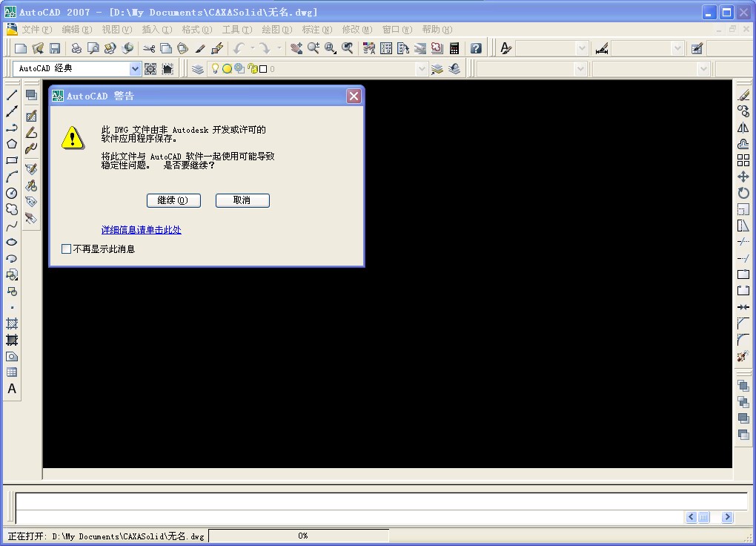756x546 pixels.
Task: Select the Table tool
Action: pyautogui.click(x=12, y=372)
